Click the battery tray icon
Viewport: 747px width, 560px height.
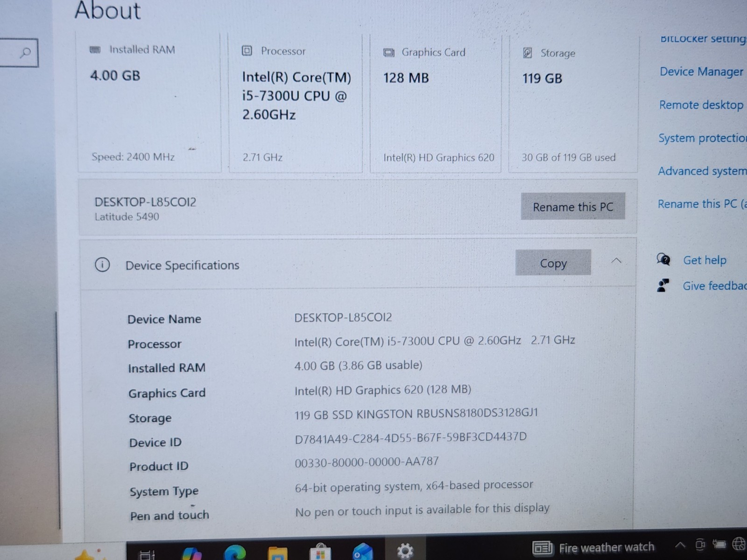719,544
